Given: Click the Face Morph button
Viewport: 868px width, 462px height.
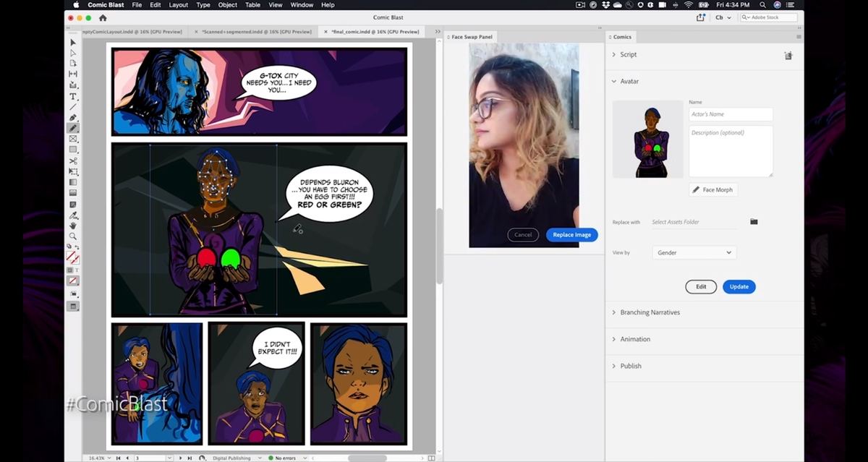Looking at the screenshot, I should (713, 189).
